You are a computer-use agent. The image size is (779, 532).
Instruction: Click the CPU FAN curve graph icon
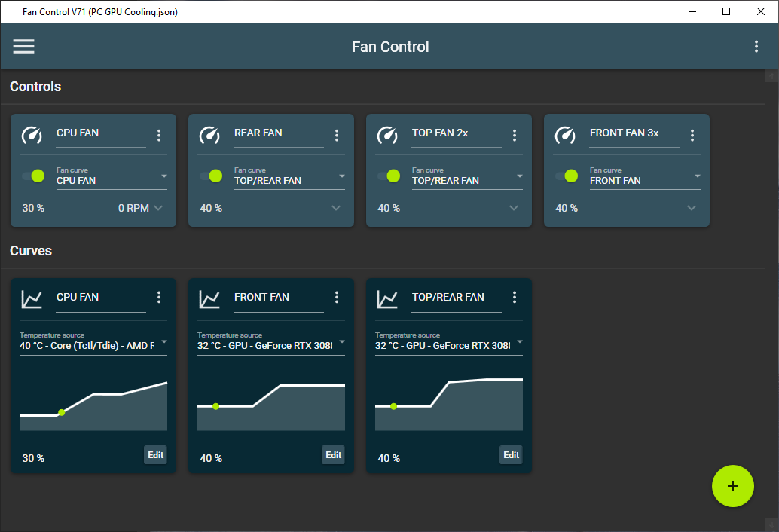click(x=32, y=299)
